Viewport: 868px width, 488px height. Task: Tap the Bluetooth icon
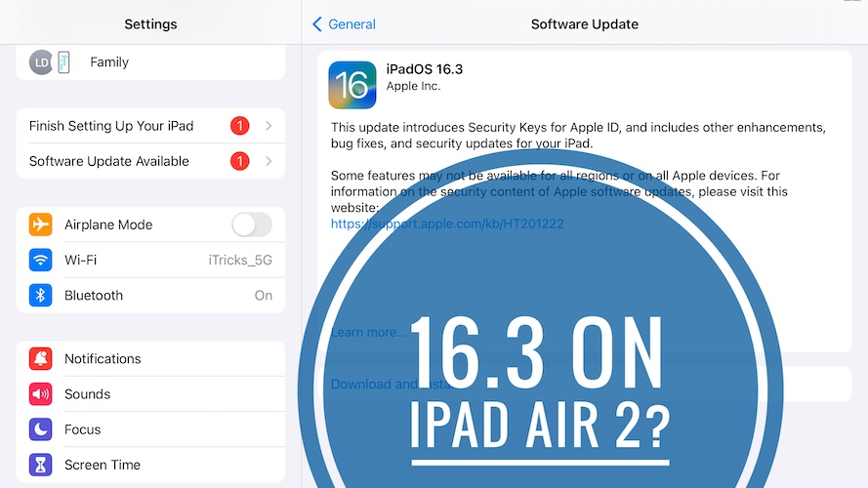coord(40,296)
